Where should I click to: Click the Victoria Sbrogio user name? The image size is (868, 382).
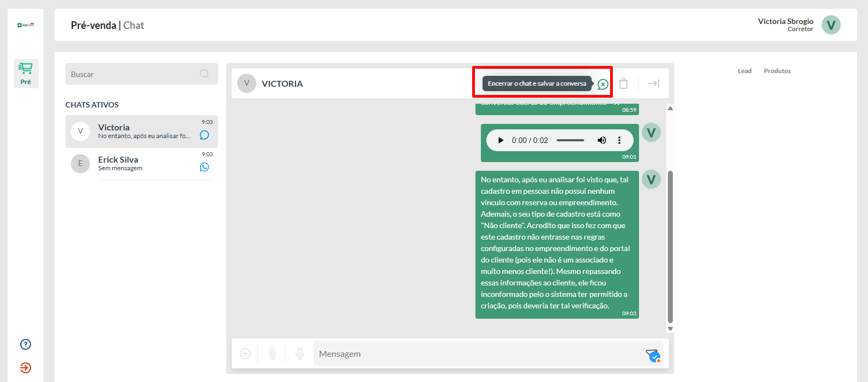click(786, 21)
